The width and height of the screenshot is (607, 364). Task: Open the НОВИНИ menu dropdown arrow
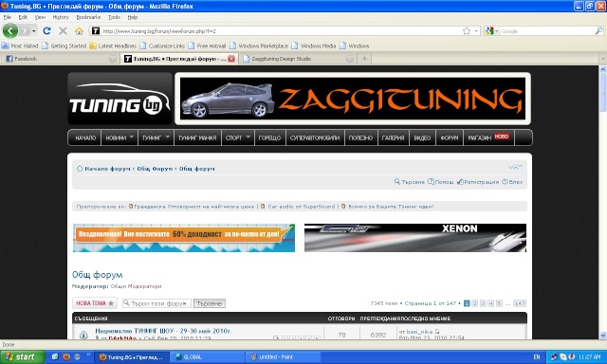[132, 136]
